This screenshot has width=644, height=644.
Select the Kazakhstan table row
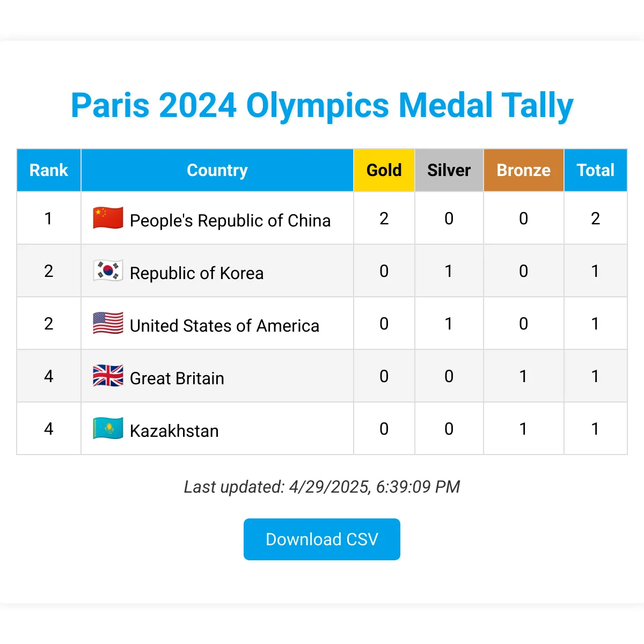click(x=322, y=429)
